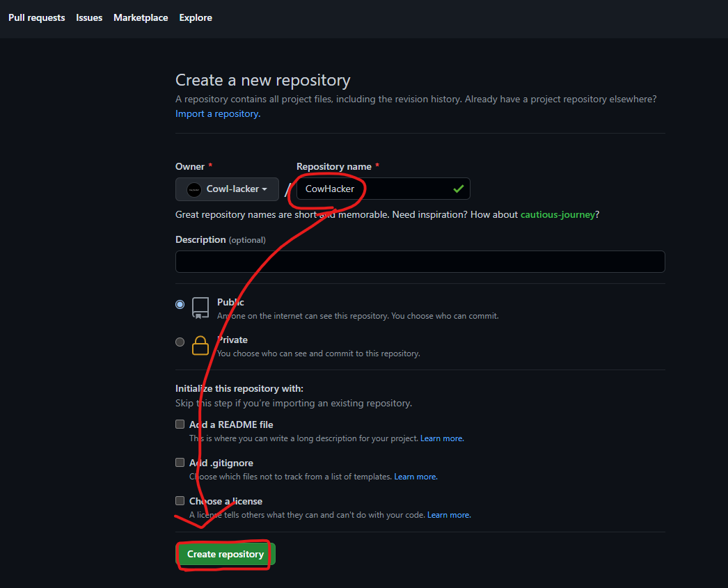Image resolution: width=728 pixels, height=588 pixels.
Task: Click the Import a repository link
Action: [x=218, y=113]
